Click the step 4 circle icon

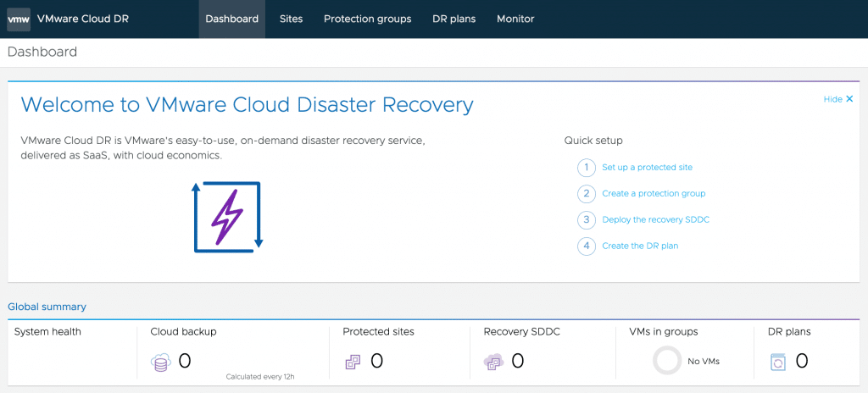(x=587, y=246)
